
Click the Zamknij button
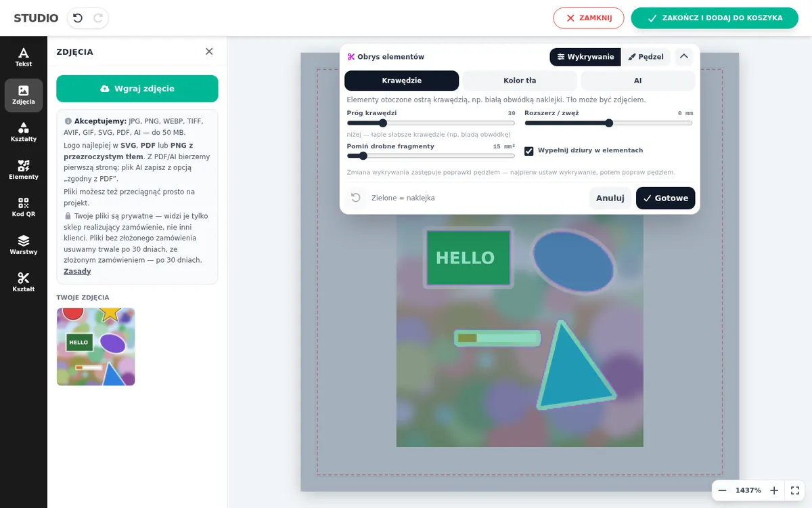pyautogui.click(x=589, y=18)
